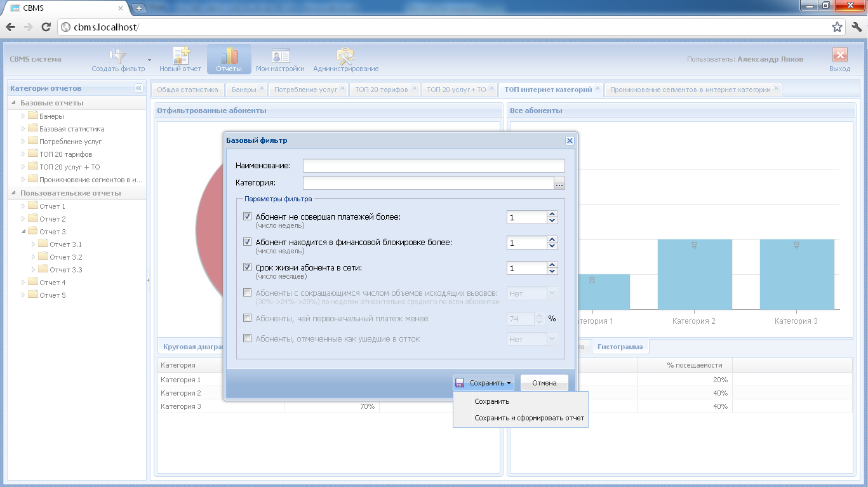Click the red Выход exit icon
Image resolution: width=868 pixels, height=487 pixels.
click(839, 56)
